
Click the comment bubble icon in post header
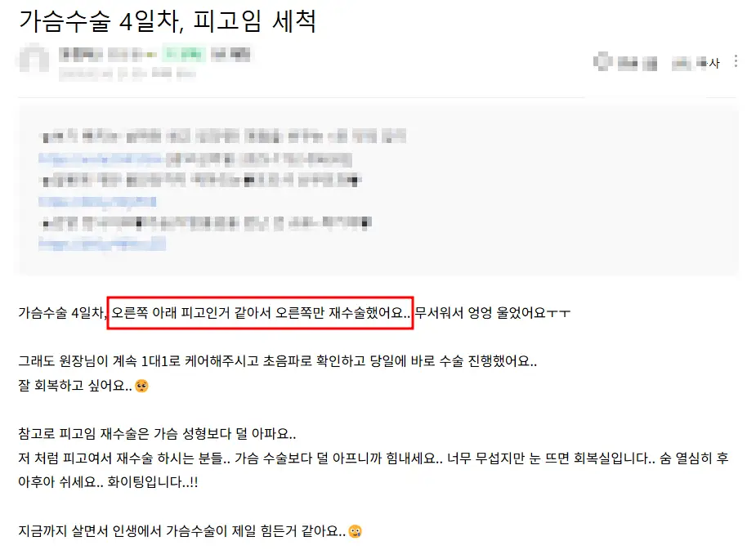602,62
